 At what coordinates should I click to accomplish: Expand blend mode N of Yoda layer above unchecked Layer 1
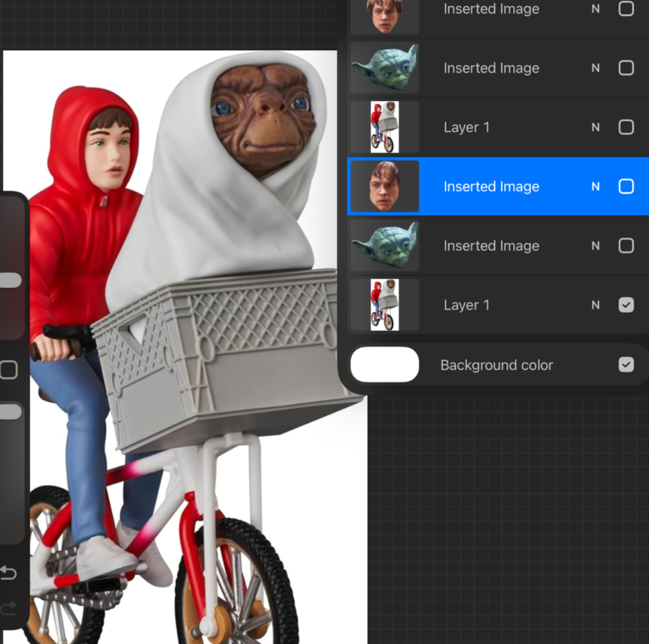[x=595, y=68]
